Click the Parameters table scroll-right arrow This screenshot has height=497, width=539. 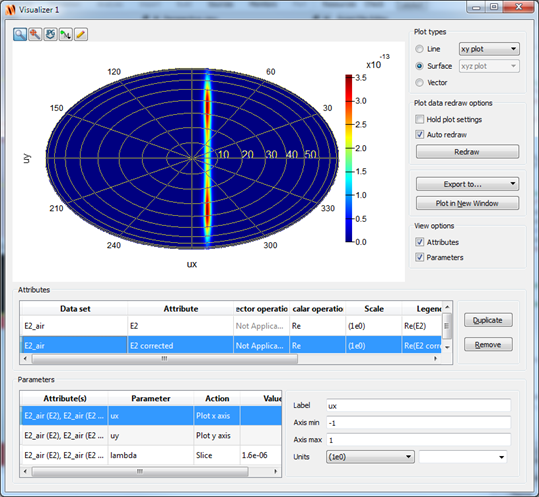click(275, 471)
